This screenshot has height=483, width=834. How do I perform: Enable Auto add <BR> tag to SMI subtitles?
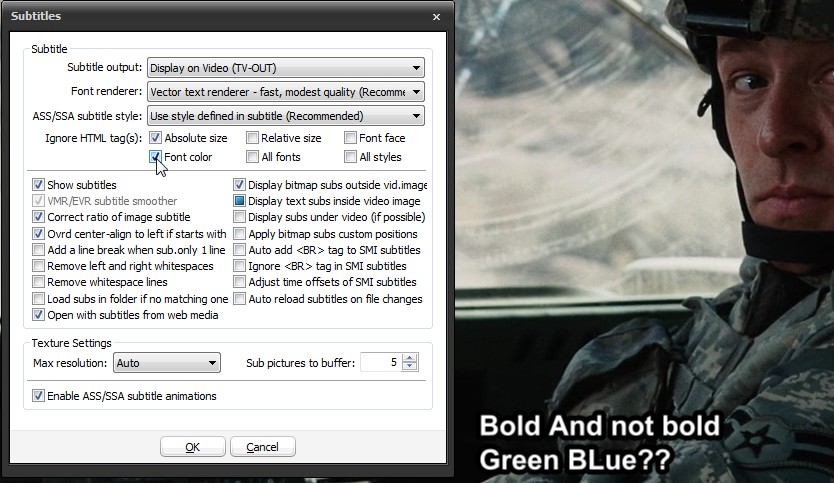[239, 249]
